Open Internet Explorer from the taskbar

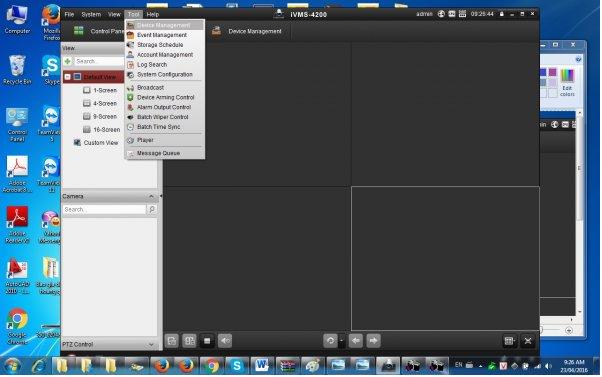(x=38, y=366)
